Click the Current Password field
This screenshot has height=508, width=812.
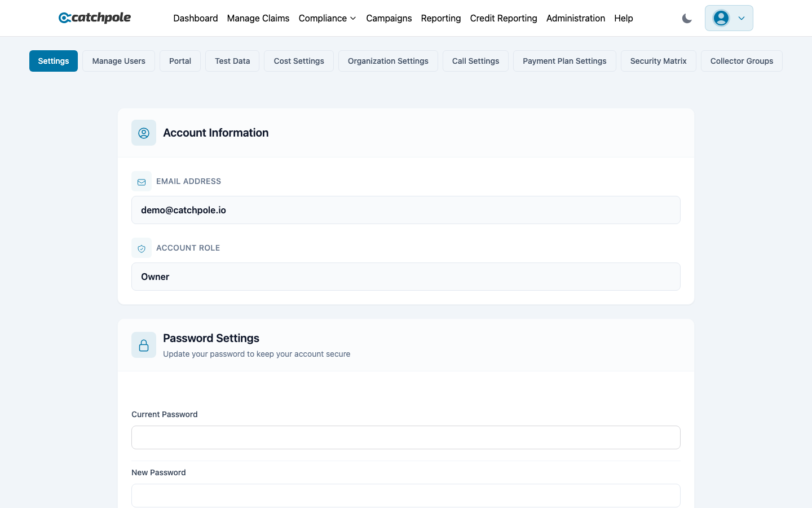(406, 437)
